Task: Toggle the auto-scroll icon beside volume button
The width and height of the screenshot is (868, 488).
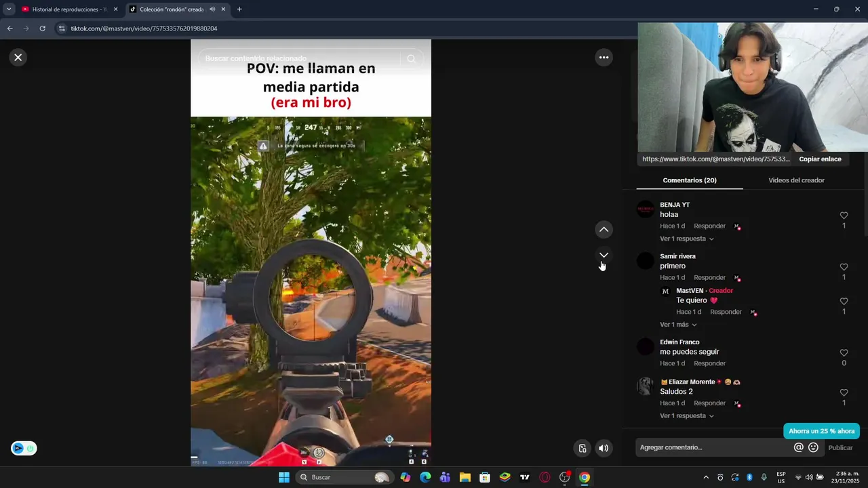Action: (x=583, y=448)
